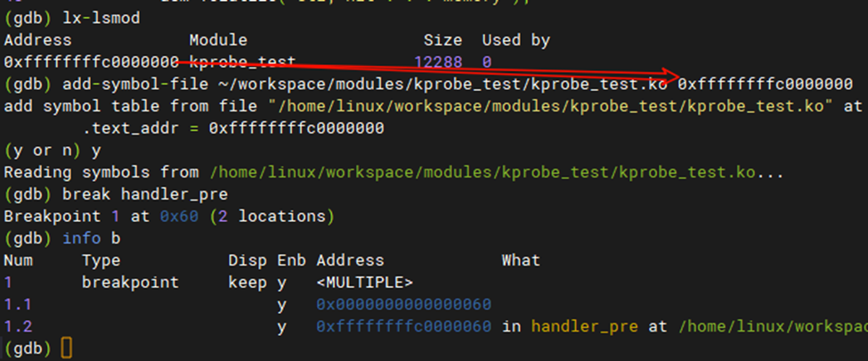Click the 'Module' column header
This screenshot has height=361, width=868.
pos(218,40)
